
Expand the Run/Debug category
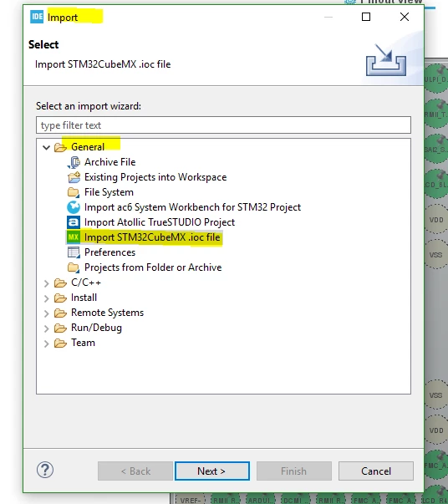[47, 328]
